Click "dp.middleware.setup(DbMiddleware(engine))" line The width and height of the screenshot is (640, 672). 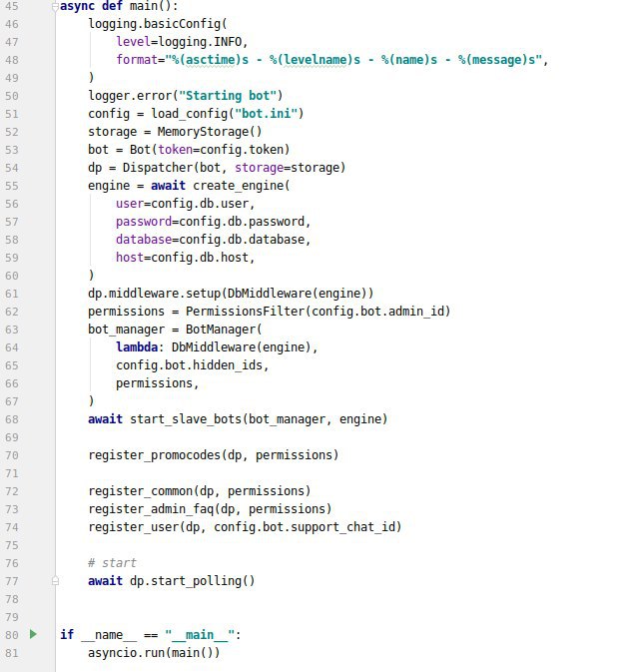pyautogui.click(x=231, y=294)
